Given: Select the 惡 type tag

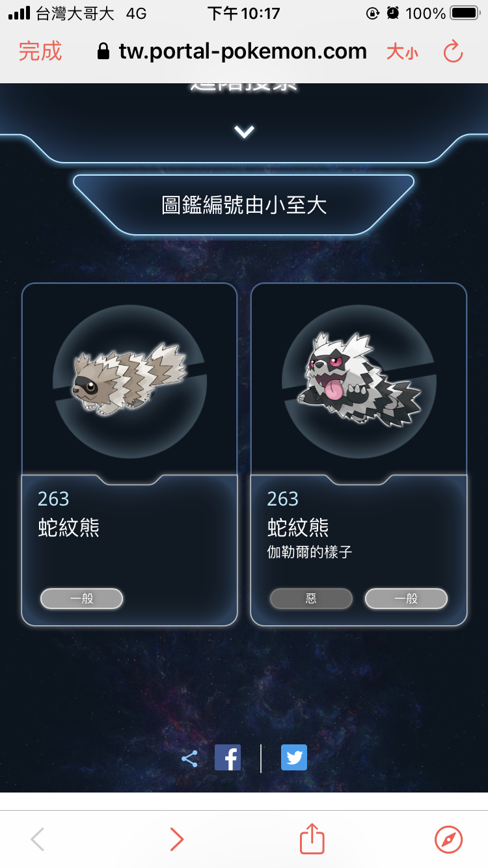Looking at the screenshot, I should click(x=311, y=599).
